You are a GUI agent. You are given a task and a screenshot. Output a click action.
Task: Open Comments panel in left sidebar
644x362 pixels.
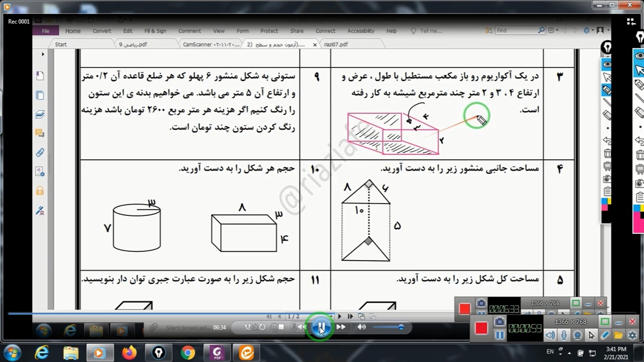point(40,133)
